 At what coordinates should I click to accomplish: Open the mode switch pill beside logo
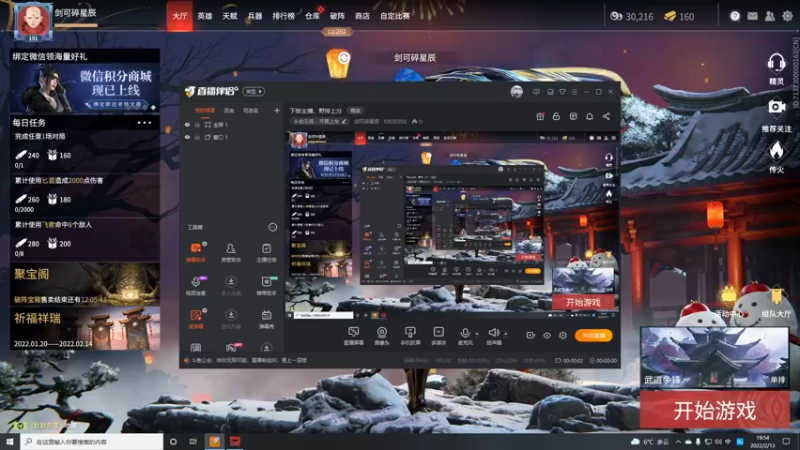pyautogui.click(x=254, y=92)
